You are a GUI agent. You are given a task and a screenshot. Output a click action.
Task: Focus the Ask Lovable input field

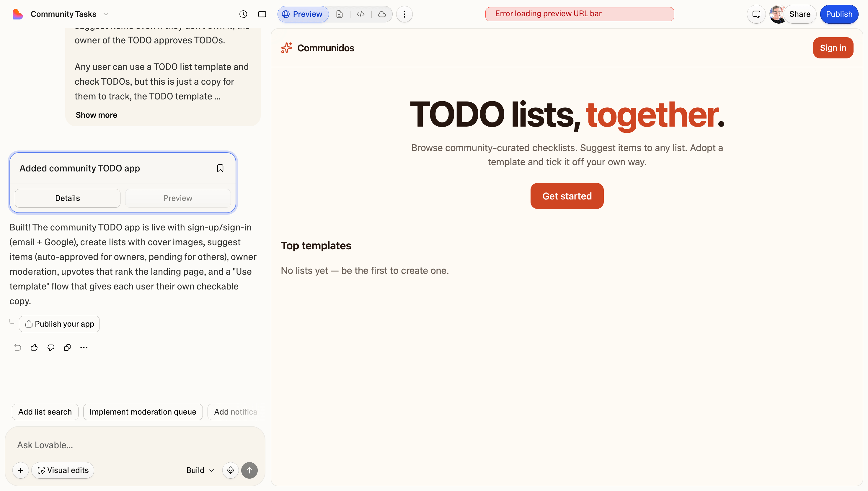tap(135, 445)
